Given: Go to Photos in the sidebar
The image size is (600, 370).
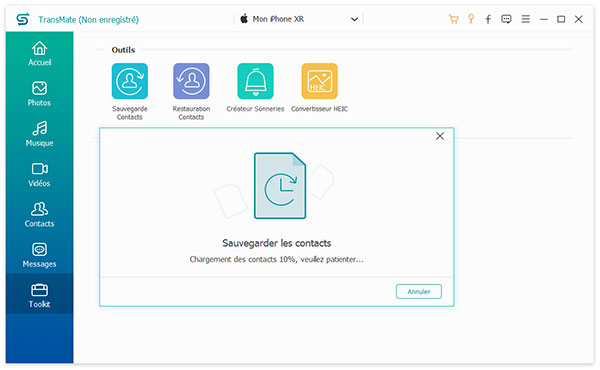Looking at the screenshot, I should pyautogui.click(x=39, y=94).
